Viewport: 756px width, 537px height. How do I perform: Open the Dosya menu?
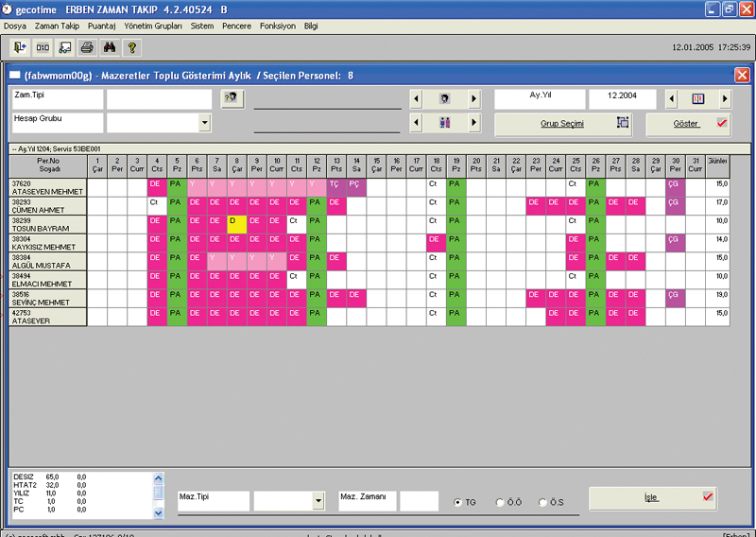point(15,26)
